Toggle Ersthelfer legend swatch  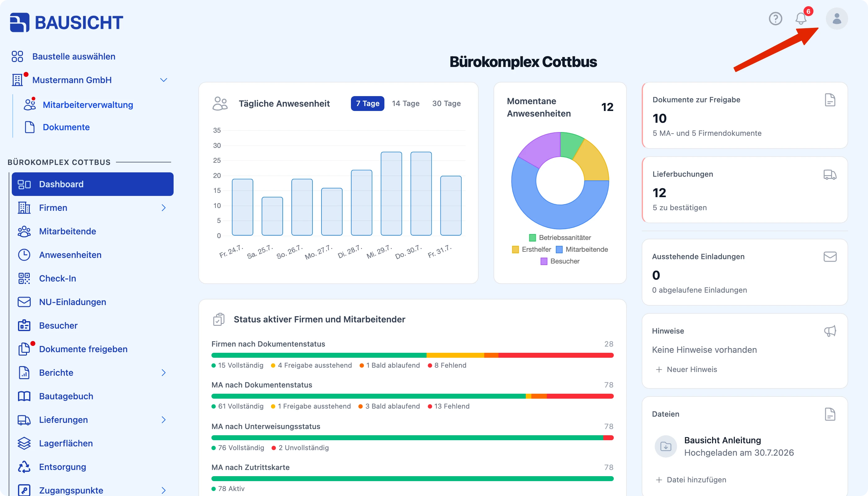(x=515, y=249)
